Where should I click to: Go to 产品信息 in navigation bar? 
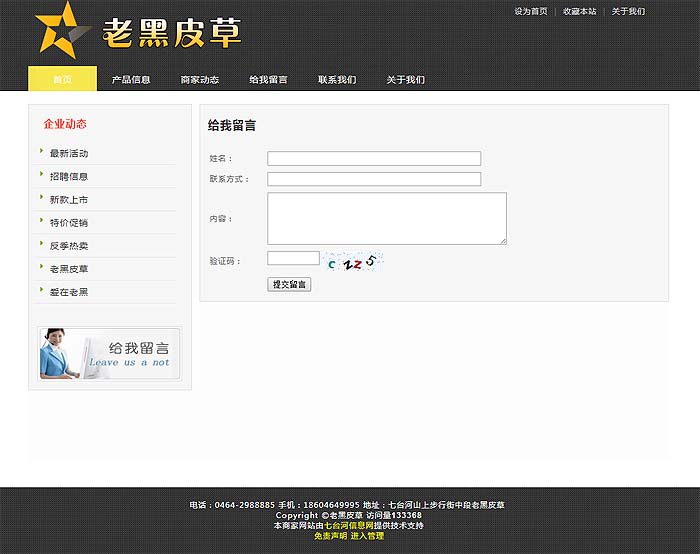(131, 79)
